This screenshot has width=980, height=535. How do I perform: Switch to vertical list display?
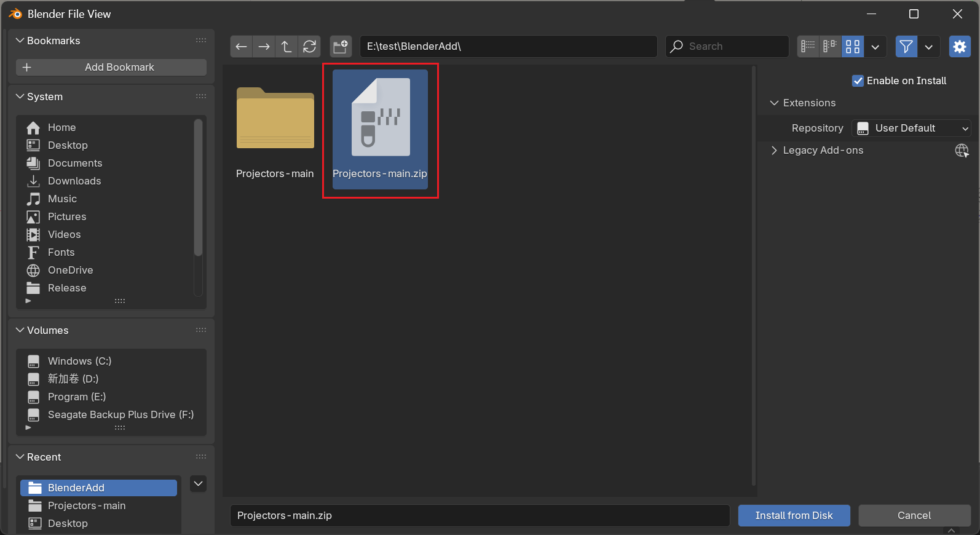pyautogui.click(x=808, y=46)
